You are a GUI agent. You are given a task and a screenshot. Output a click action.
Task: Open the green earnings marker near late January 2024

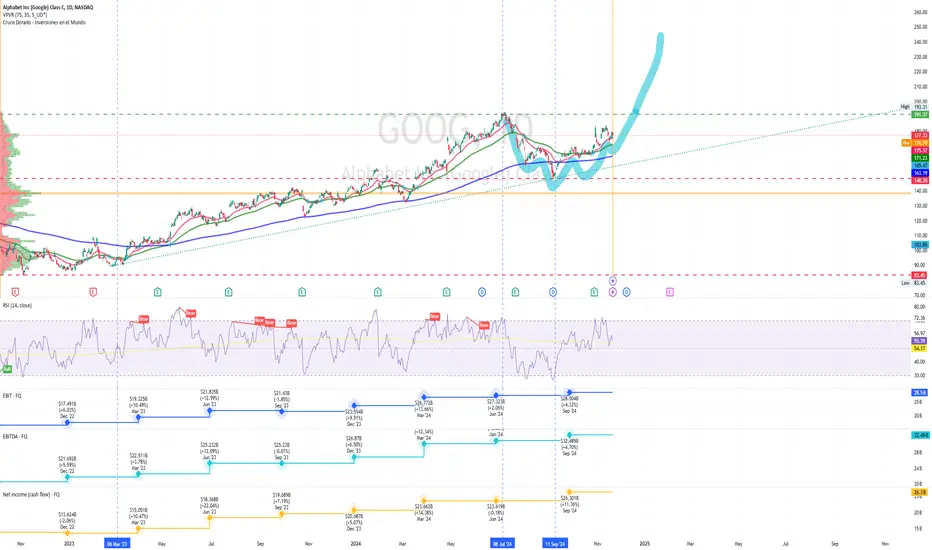[x=377, y=292]
